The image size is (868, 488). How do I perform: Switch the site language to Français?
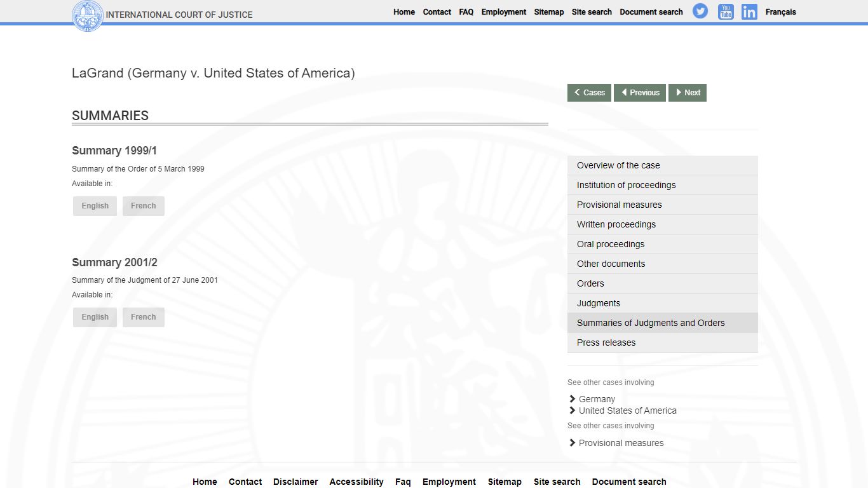point(781,12)
